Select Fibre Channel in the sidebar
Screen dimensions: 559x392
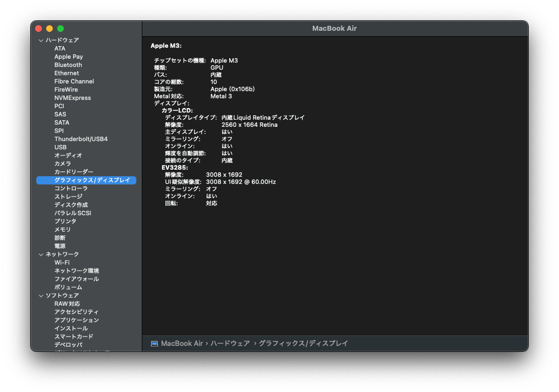click(x=74, y=81)
